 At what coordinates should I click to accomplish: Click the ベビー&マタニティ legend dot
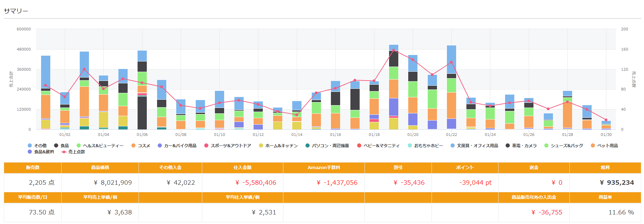pyautogui.click(x=359, y=145)
